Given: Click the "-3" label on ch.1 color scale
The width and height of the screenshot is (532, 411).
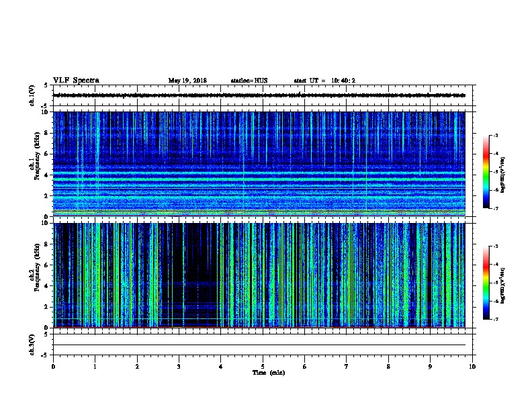Looking at the screenshot, I should click(x=495, y=135).
